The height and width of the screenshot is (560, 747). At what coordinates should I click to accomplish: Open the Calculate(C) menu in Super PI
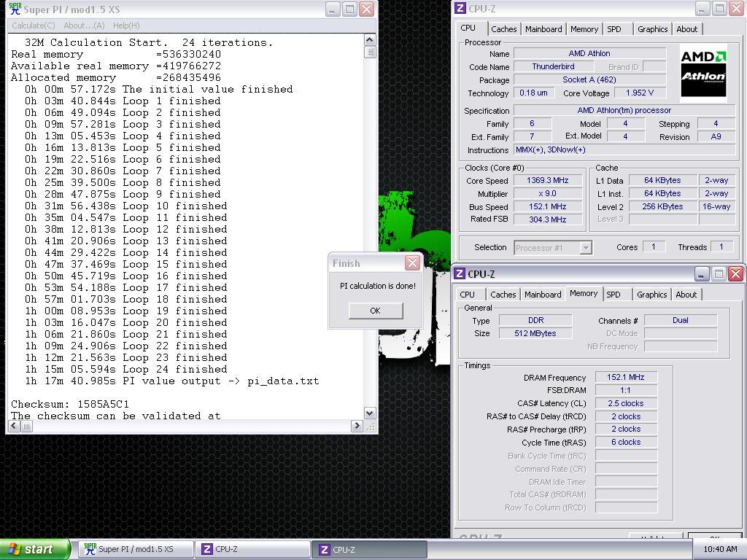point(34,26)
